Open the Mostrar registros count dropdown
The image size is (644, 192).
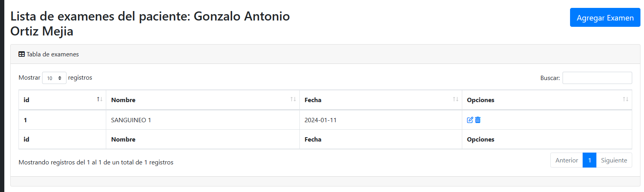click(54, 78)
